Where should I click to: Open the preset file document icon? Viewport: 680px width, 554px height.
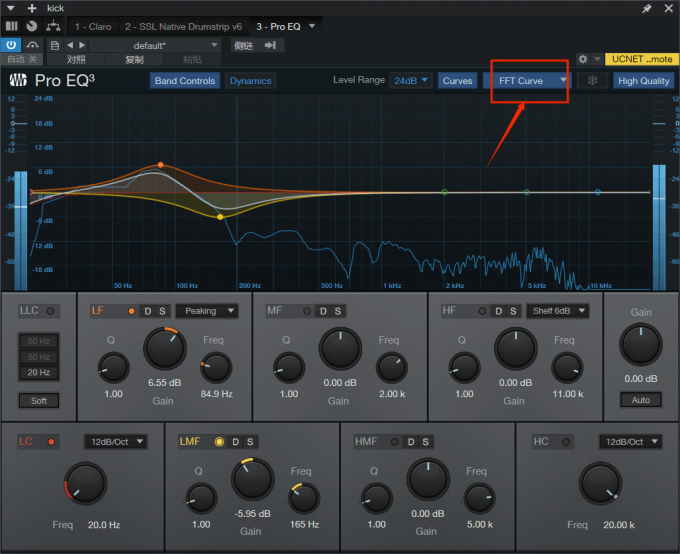click(55, 45)
